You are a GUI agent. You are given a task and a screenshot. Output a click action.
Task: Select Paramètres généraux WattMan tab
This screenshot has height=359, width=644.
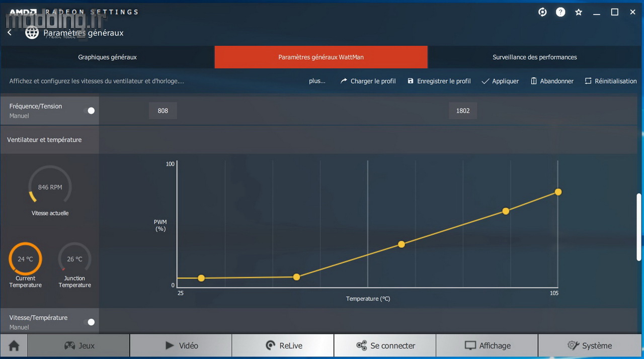click(x=321, y=57)
